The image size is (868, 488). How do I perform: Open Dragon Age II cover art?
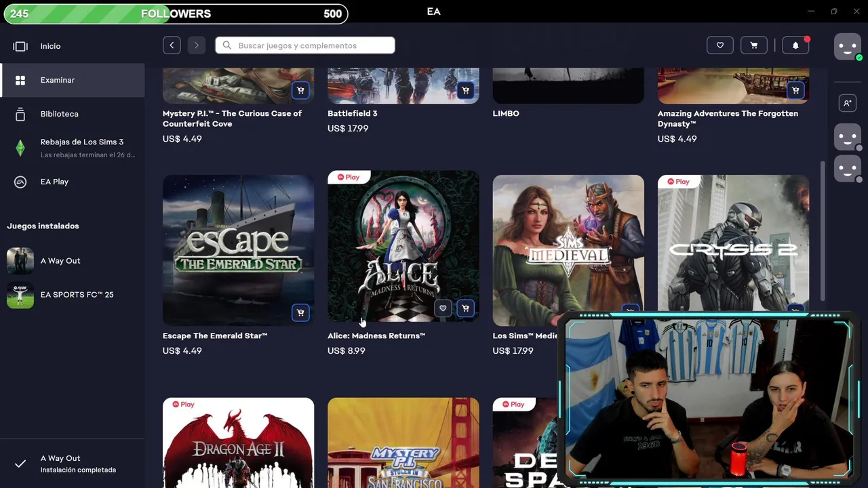[238, 443]
